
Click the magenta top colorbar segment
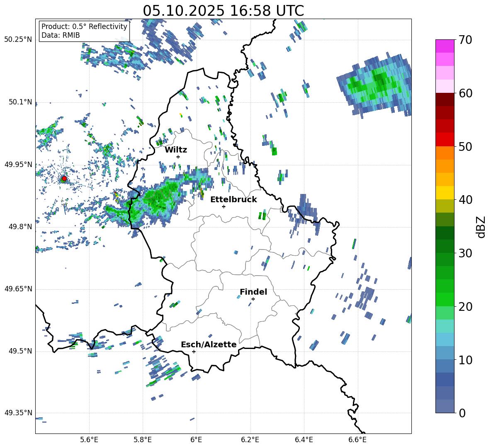(x=445, y=46)
